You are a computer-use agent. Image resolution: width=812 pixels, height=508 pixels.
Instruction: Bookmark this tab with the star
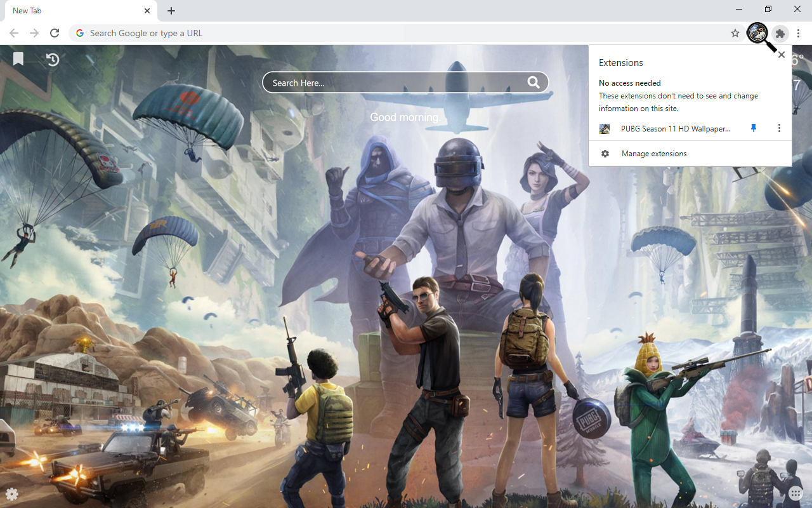[735, 33]
